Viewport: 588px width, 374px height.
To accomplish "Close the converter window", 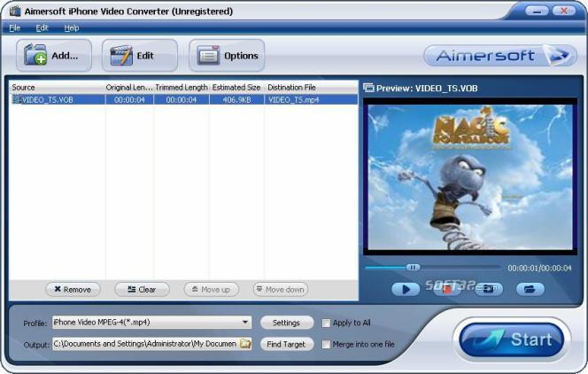I will pyautogui.click(x=563, y=11).
